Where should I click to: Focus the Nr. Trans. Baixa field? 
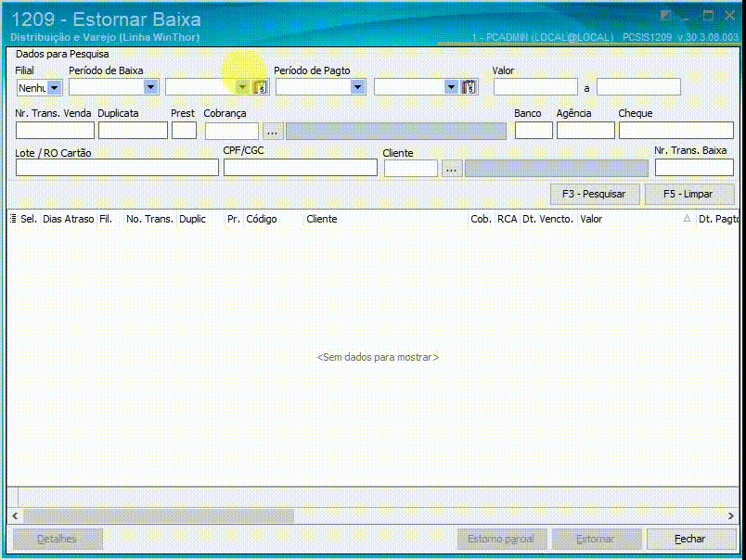694,168
